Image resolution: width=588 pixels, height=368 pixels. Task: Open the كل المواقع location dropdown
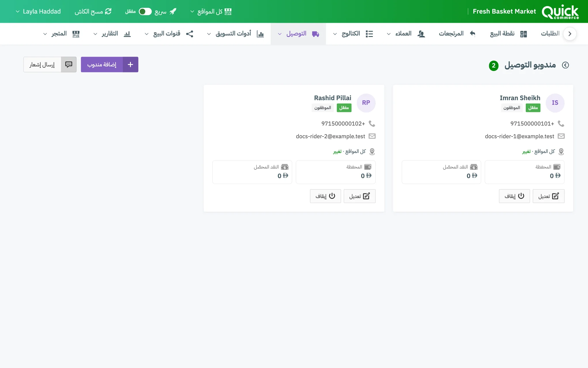coord(211,11)
